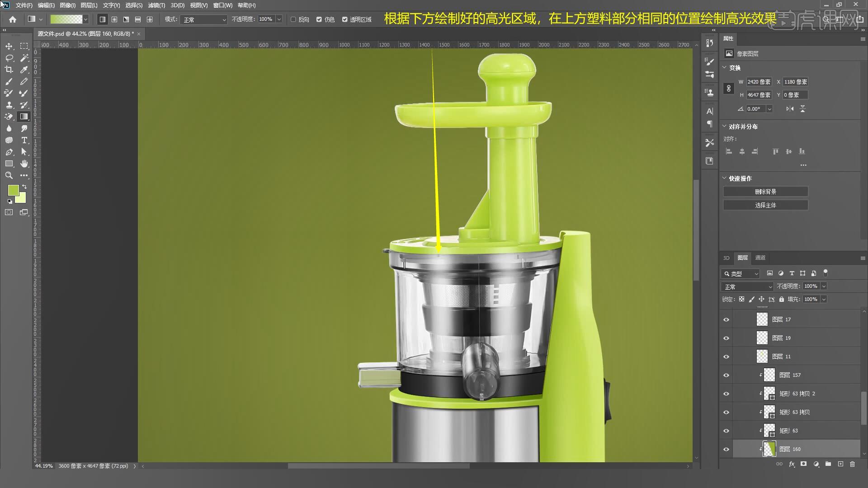The width and height of the screenshot is (868, 488).
Task: Enable the 反向 reverse checkbox
Action: tap(293, 19)
